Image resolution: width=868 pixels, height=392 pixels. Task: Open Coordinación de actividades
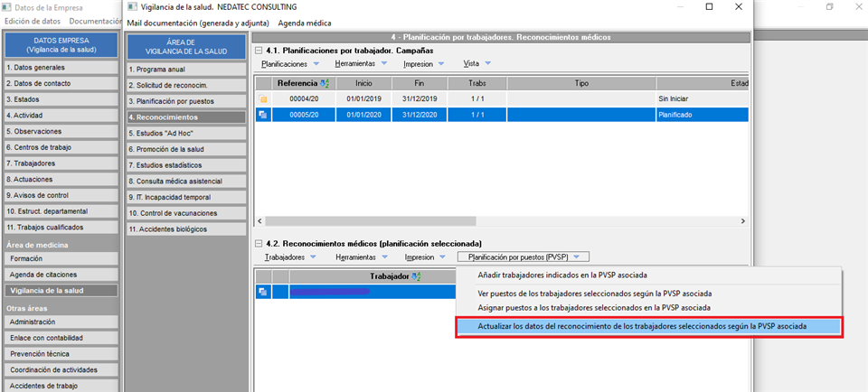(x=61, y=370)
